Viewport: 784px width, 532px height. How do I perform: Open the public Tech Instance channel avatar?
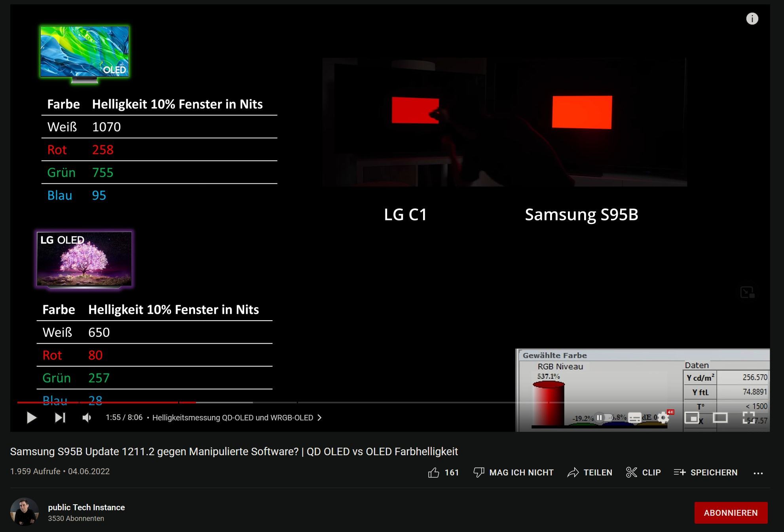(x=25, y=512)
